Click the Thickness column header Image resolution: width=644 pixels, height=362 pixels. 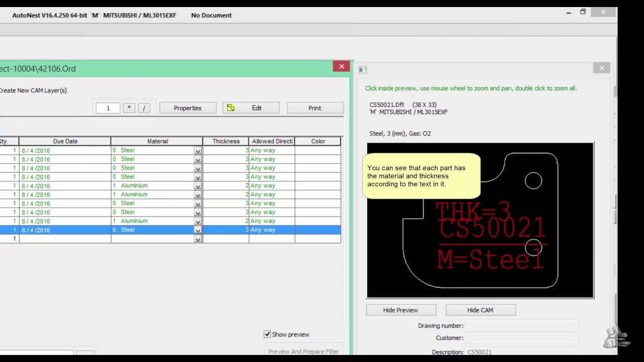point(226,141)
